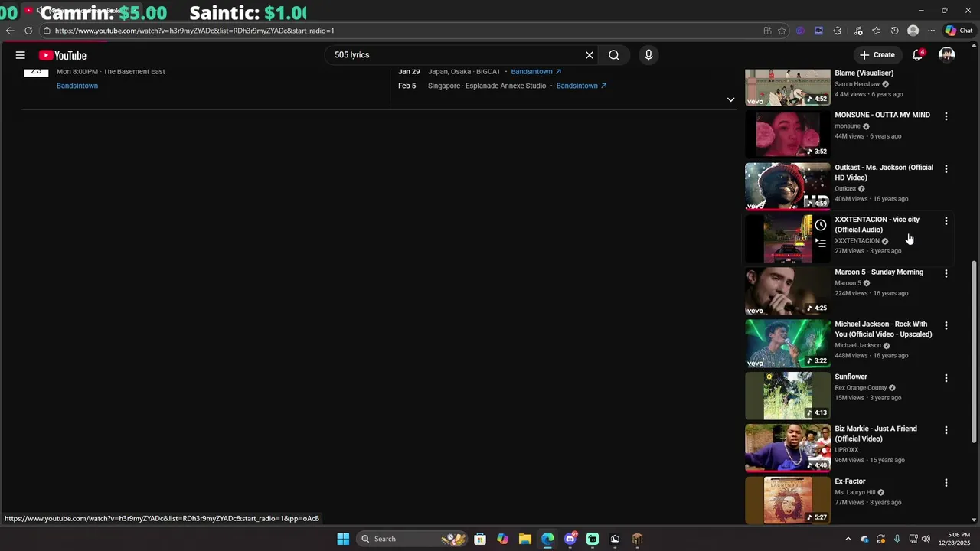Open the browser apps grid icon in address bar
The image size is (980, 551).
pos(767,31)
